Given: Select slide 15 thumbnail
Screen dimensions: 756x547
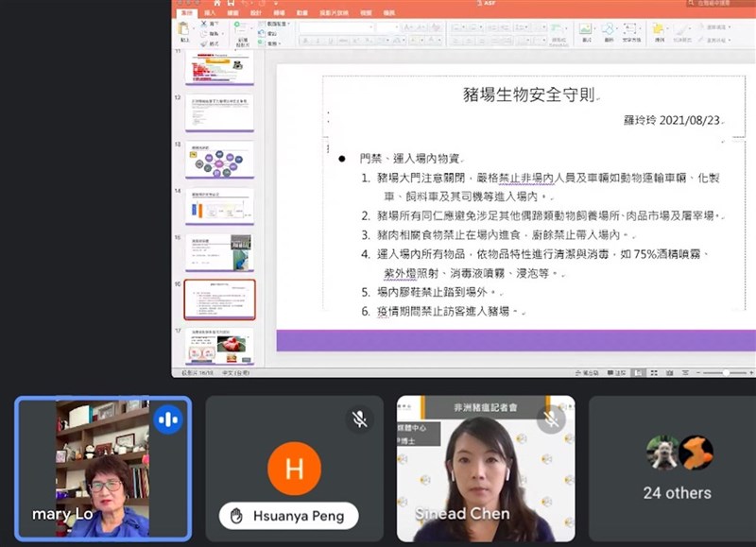Looking at the screenshot, I should [219, 253].
